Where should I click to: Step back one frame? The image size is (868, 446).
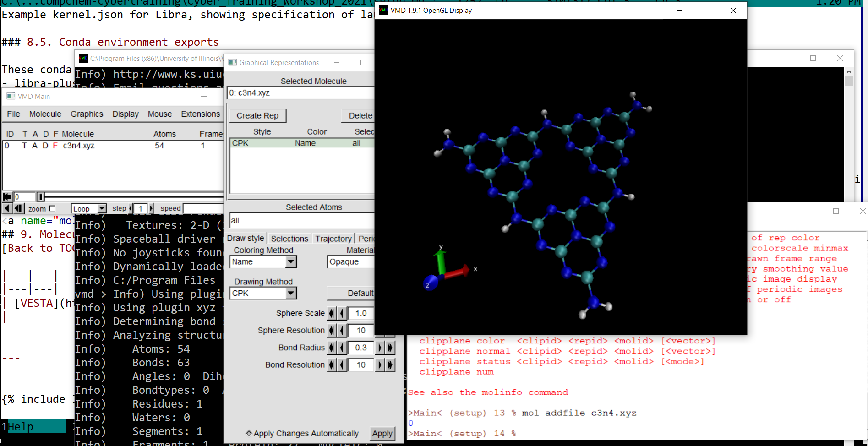(18, 208)
